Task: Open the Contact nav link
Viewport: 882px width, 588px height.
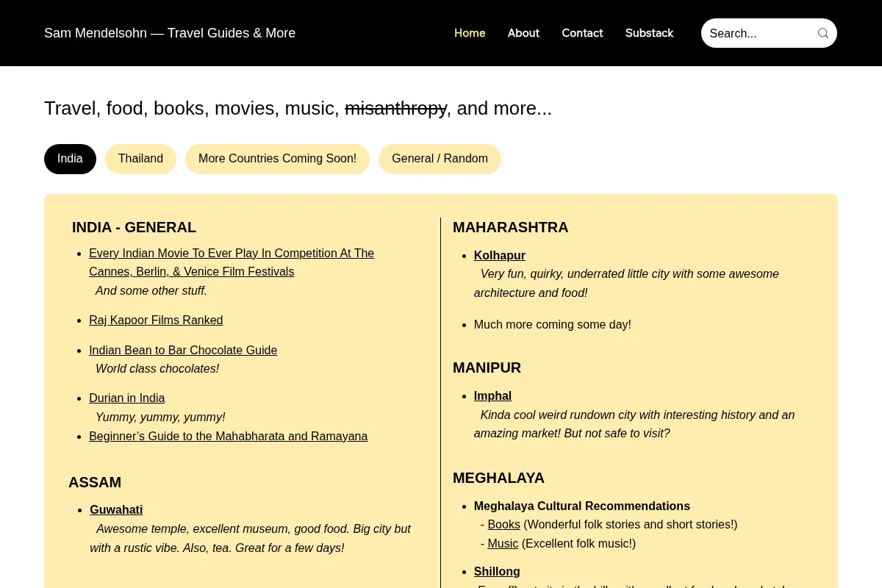Action: click(582, 33)
